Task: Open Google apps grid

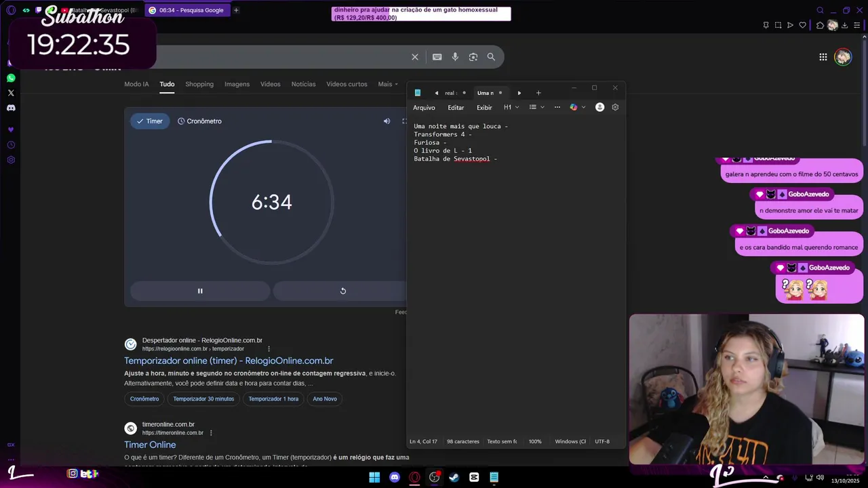Action: (823, 57)
